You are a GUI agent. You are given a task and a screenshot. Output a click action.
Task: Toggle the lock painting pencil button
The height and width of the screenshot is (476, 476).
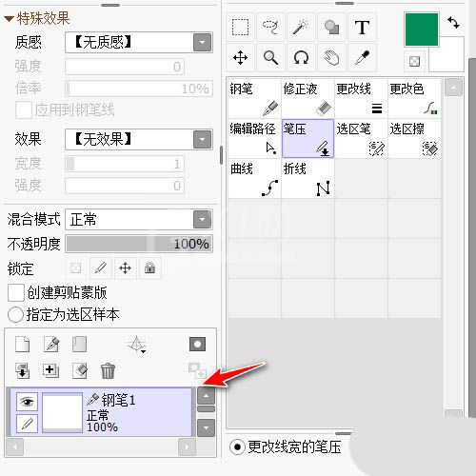100,268
